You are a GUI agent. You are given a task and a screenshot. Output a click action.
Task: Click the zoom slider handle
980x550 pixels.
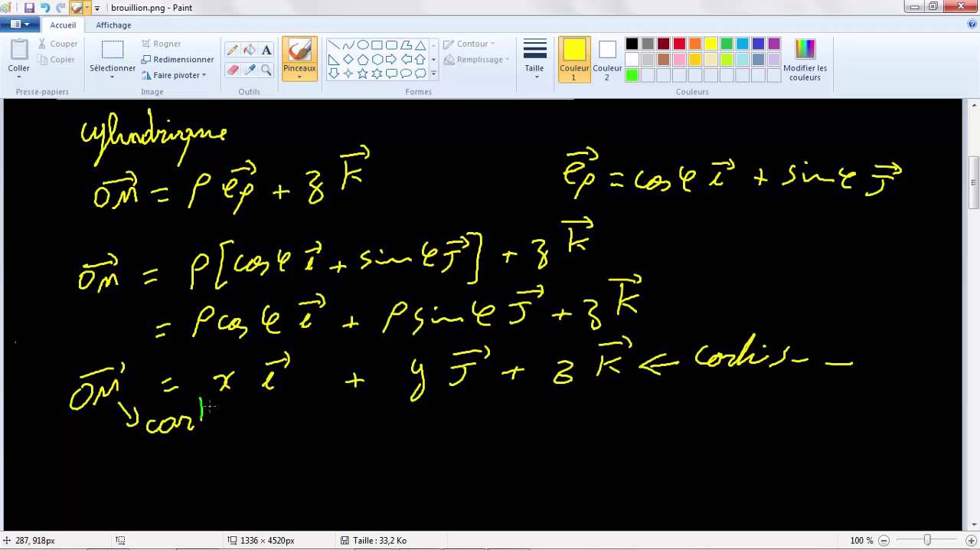(x=927, y=540)
